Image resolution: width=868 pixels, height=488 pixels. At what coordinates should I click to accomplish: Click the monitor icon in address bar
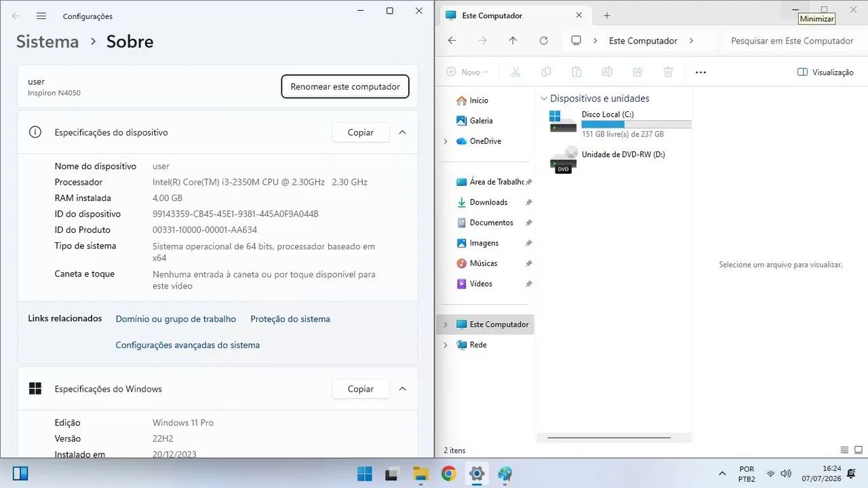click(x=576, y=41)
